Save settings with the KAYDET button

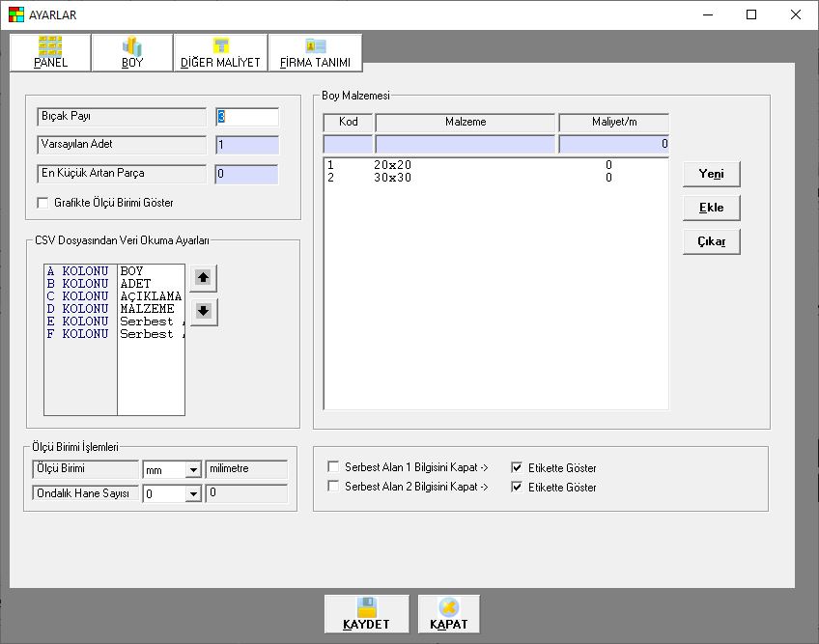coord(366,614)
